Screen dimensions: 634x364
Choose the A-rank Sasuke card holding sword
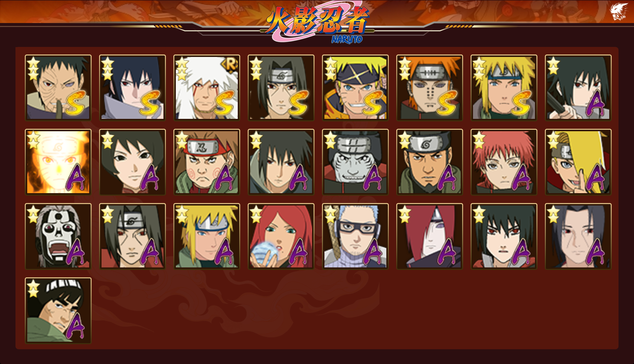pos(578,88)
